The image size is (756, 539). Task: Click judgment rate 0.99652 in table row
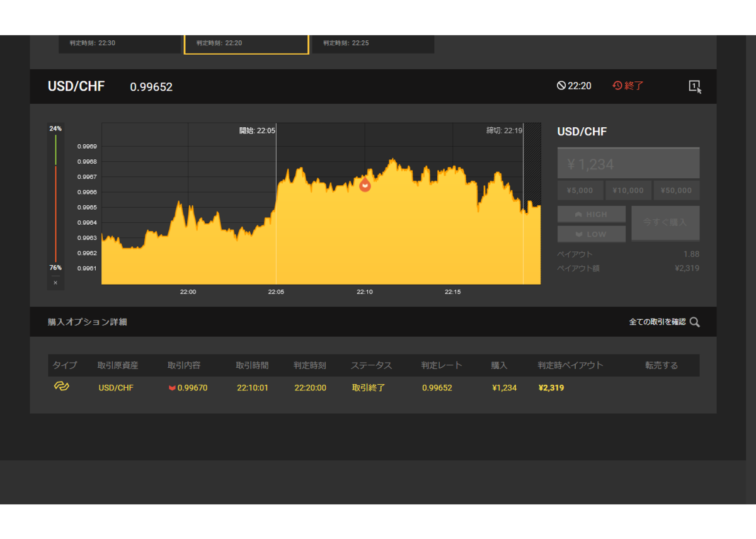point(437,388)
